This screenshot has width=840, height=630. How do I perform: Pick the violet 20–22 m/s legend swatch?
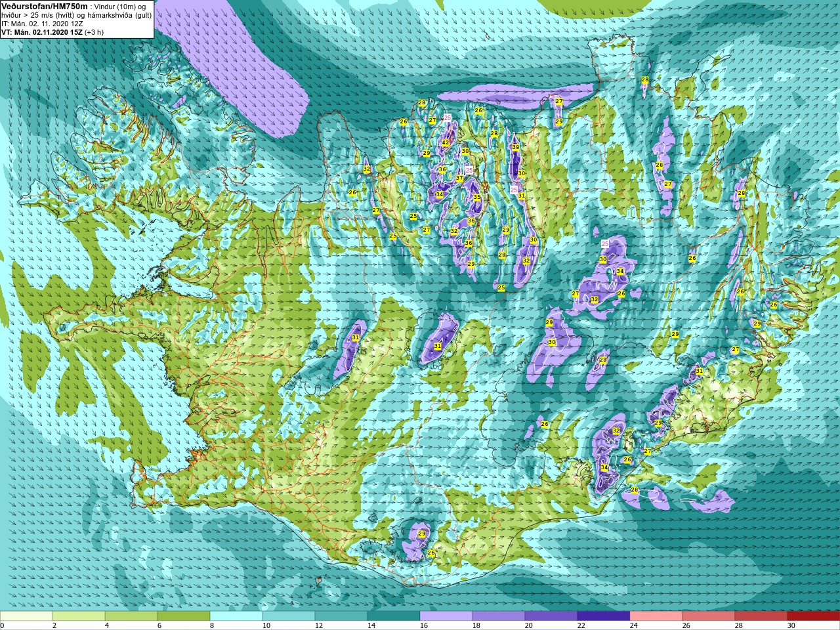click(x=551, y=616)
